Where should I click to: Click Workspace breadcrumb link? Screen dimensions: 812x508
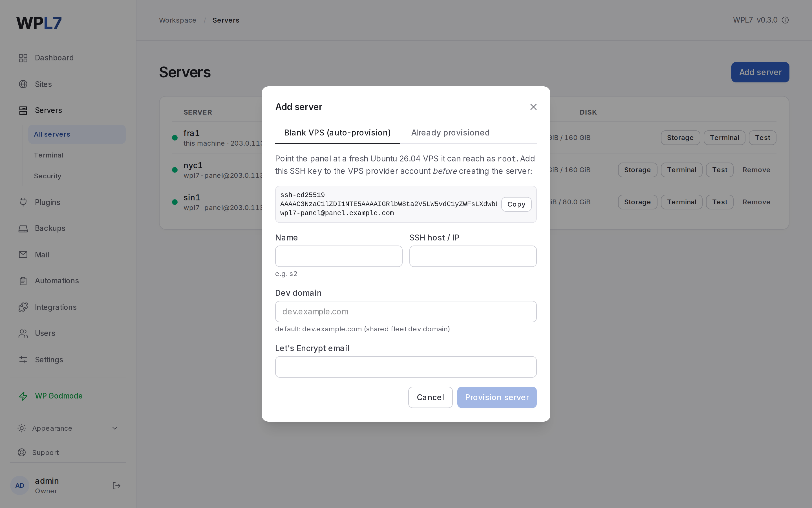(178, 20)
